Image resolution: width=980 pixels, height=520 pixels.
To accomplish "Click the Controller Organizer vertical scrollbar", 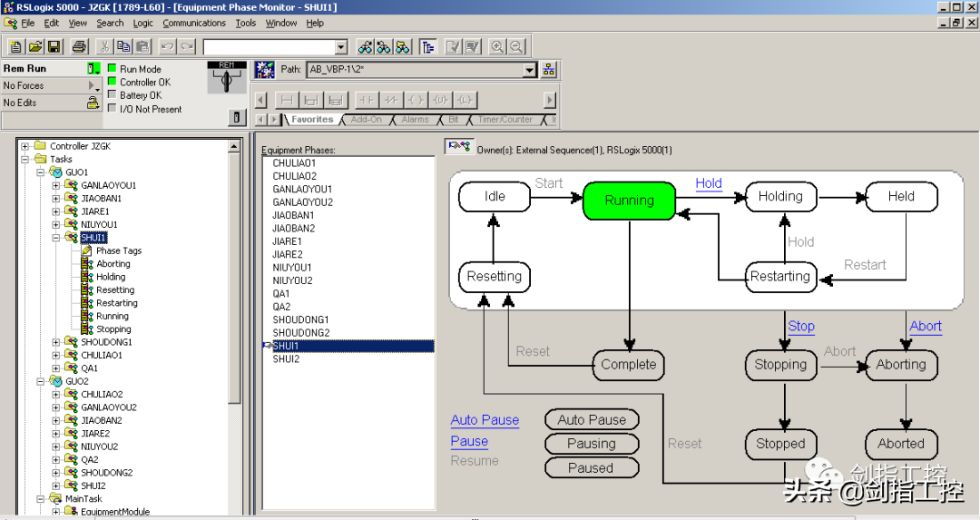I will [235, 272].
